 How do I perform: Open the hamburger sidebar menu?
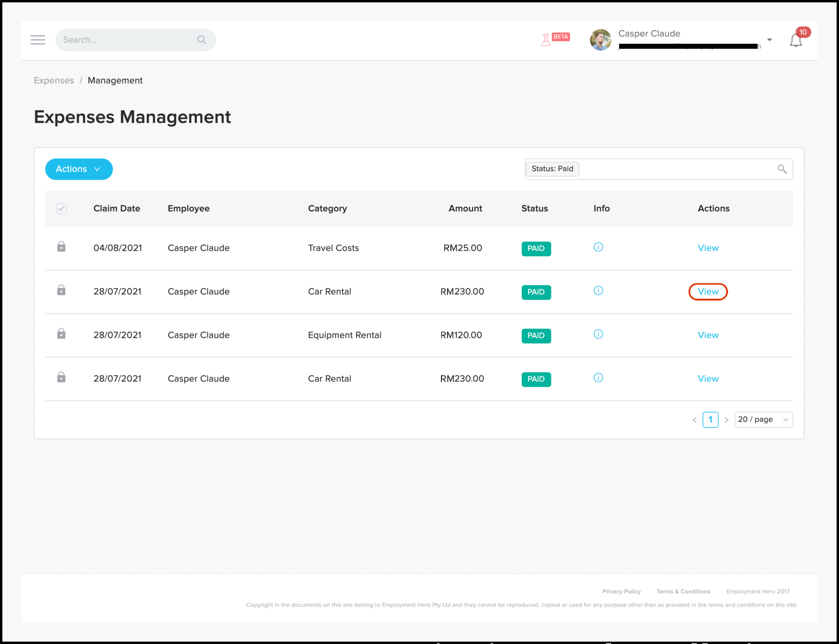click(x=38, y=40)
